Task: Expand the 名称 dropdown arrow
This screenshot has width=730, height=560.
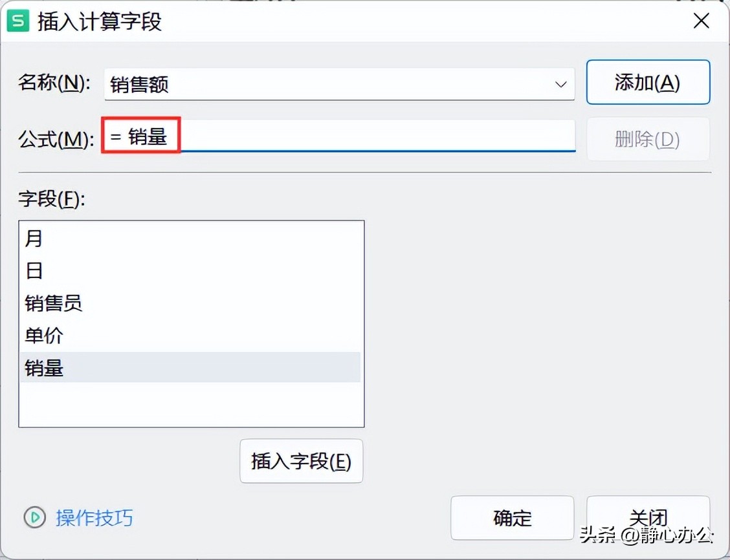Action: 560,85
